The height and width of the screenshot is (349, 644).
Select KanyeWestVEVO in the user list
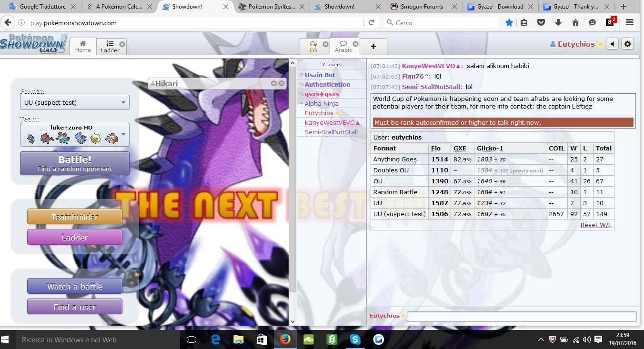tap(332, 122)
